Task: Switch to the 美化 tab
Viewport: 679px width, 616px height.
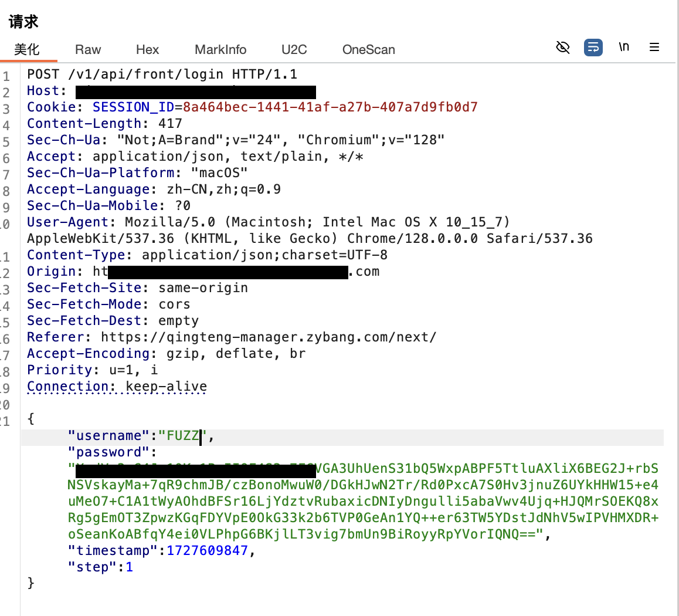Action: click(27, 50)
